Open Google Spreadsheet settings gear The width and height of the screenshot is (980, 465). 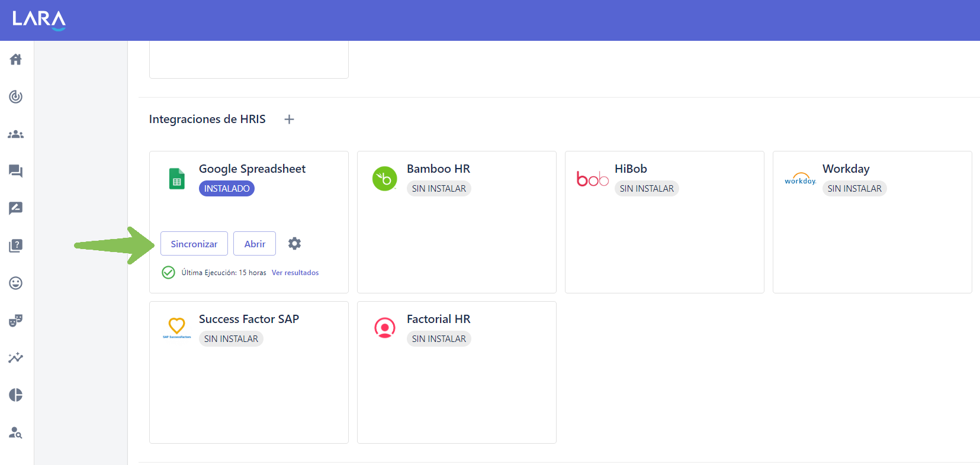pyautogui.click(x=294, y=243)
